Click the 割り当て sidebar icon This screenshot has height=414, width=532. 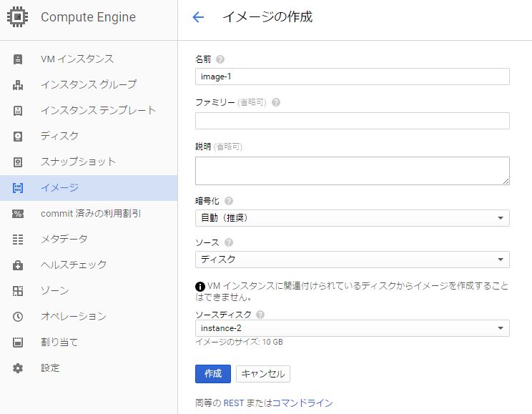pyautogui.click(x=18, y=342)
